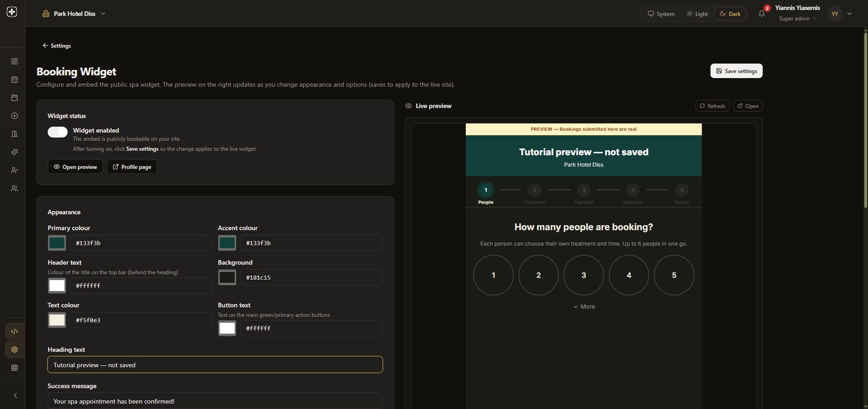Viewport: 868px width, 409px height.
Task: Switch theme to System
Action: pyautogui.click(x=661, y=14)
